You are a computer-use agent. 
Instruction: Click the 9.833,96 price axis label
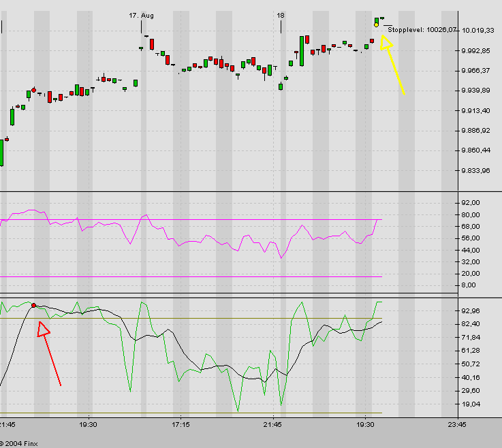tap(477, 171)
